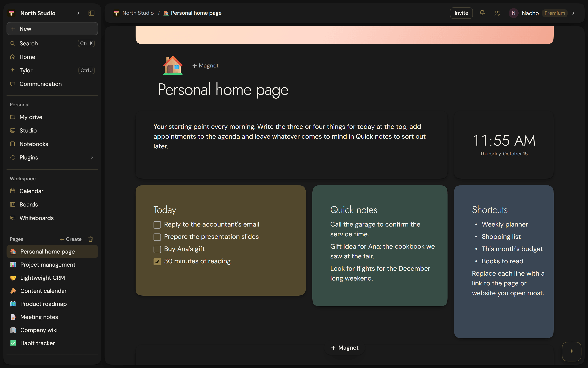Click the Search magnifier icon
The width and height of the screenshot is (588, 368).
point(13,43)
